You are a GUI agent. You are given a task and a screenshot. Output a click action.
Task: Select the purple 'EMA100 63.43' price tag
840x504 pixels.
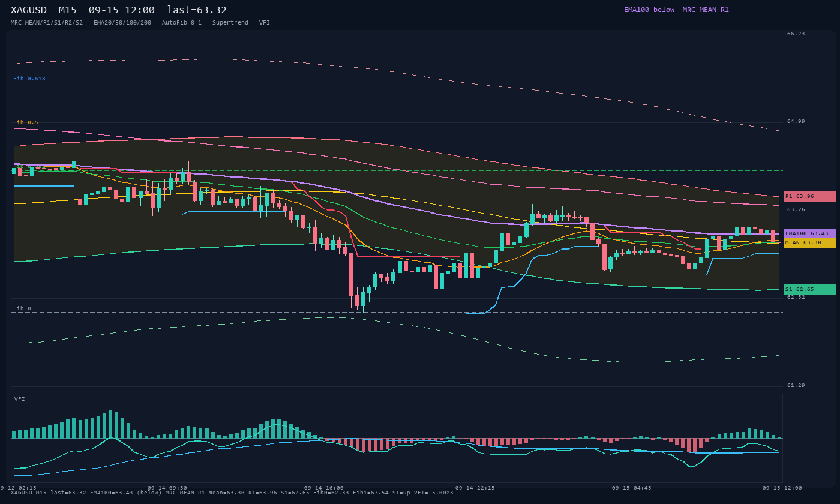809,233
